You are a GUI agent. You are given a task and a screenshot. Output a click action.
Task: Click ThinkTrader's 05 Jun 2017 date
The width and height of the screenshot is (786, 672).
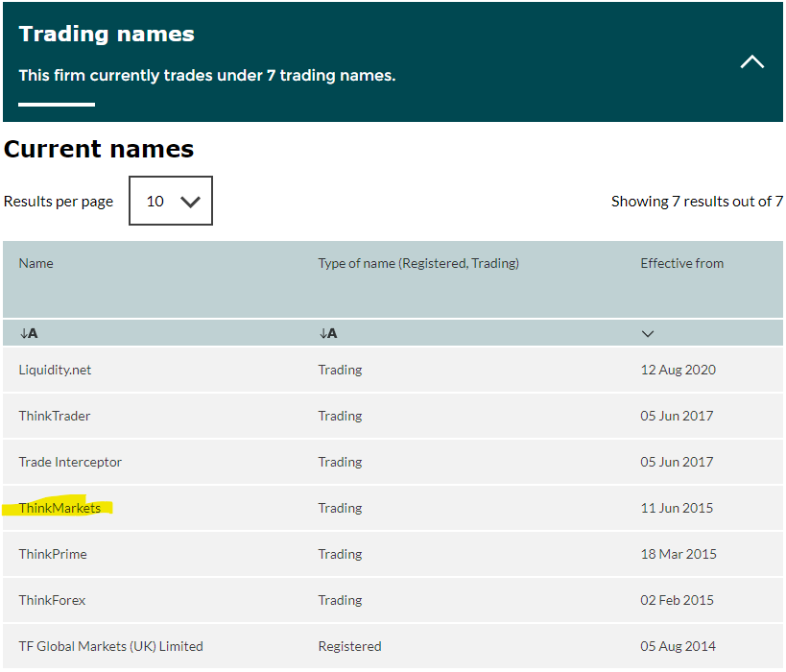coord(677,416)
